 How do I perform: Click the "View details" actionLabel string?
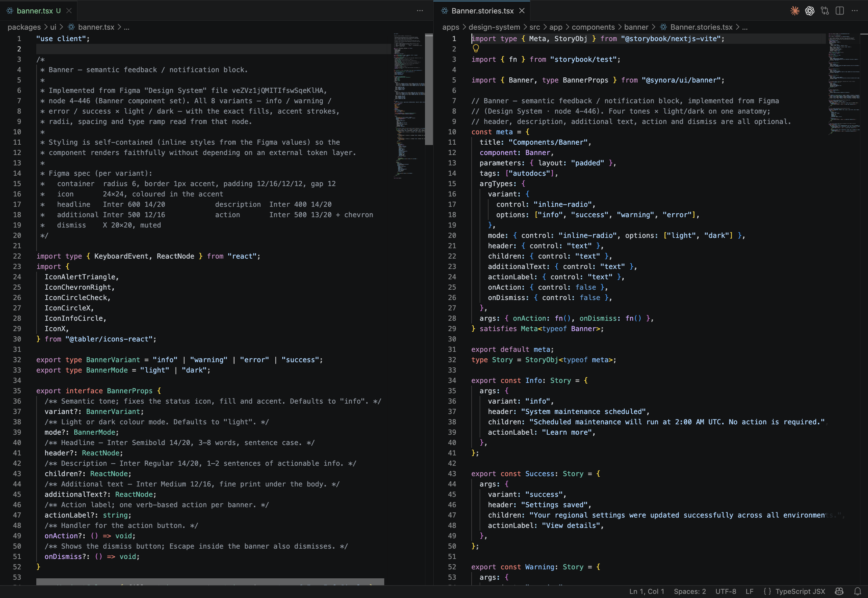pyautogui.click(x=571, y=526)
